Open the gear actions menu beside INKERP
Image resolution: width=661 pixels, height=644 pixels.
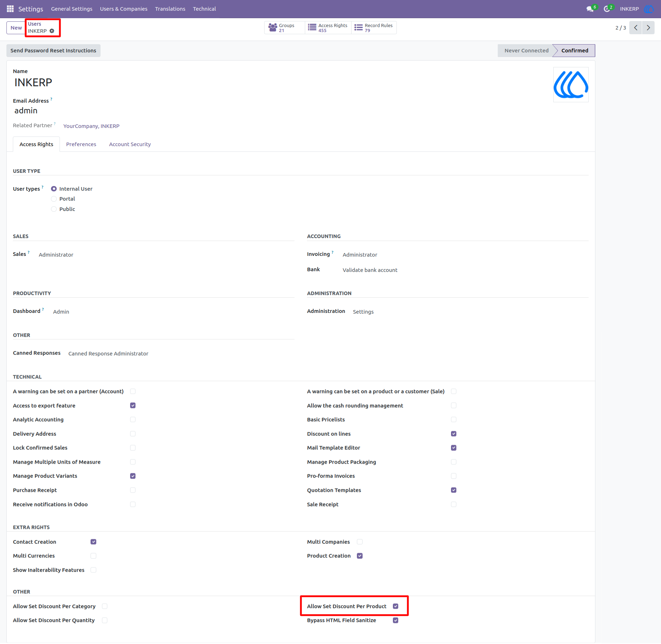pyautogui.click(x=52, y=31)
